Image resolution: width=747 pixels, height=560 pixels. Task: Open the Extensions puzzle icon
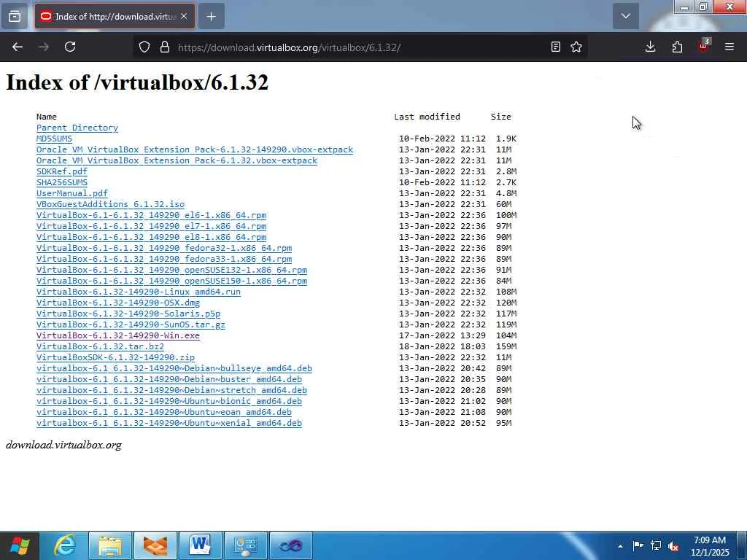coord(677,47)
